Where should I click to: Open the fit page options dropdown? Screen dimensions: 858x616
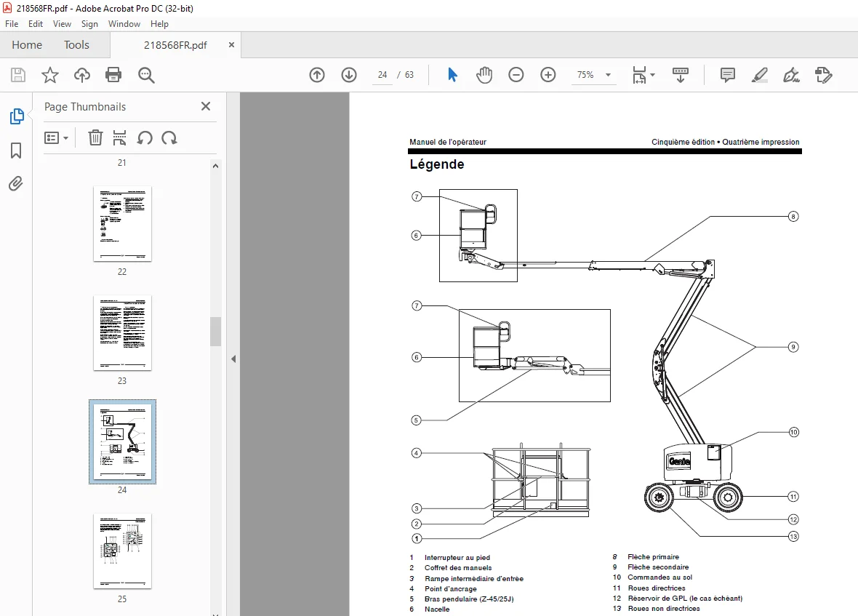pos(643,75)
